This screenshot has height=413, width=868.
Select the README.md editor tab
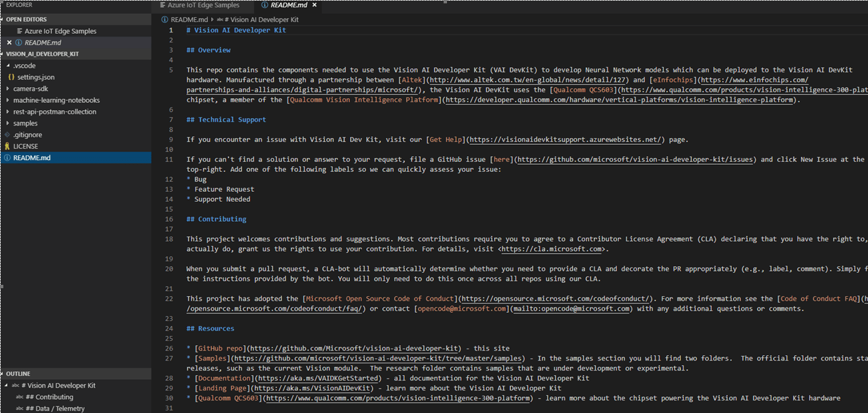tap(288, 5)
